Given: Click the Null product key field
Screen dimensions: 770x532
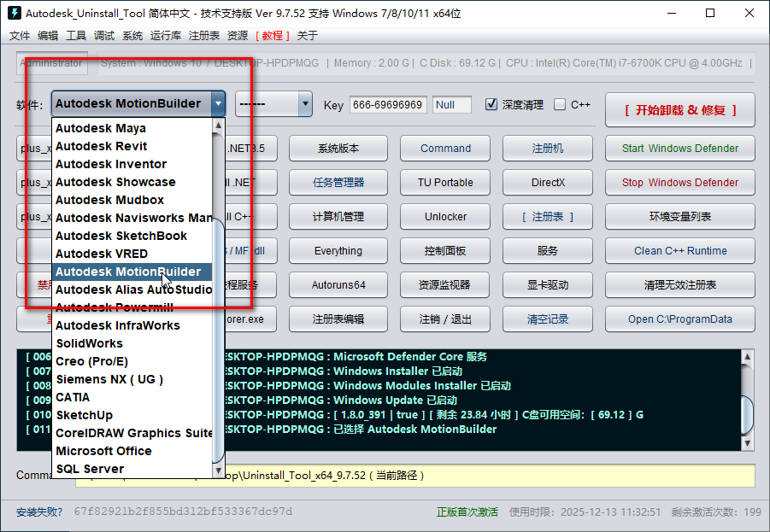Looking at the screenshot, I should point(452,104).
